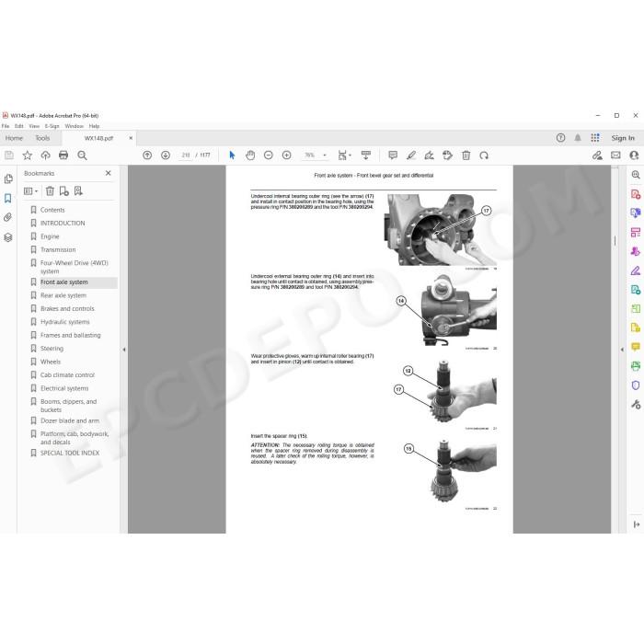Print the document
Screen dimensions: 644x644
(63, 155)
